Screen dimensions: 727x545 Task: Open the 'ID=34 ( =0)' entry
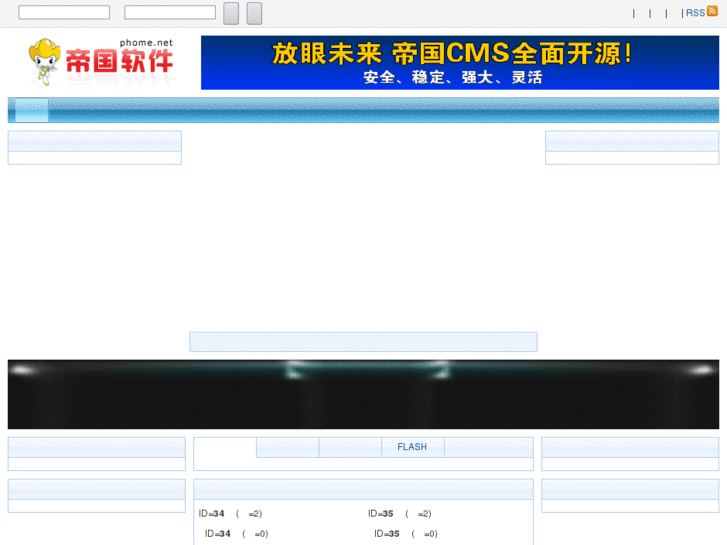(236, 534)
